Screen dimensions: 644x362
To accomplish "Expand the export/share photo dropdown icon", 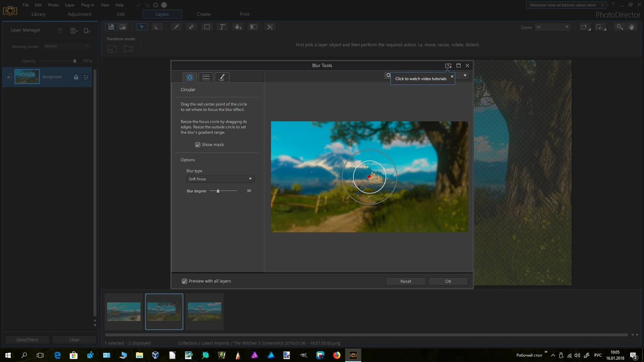I will (585, 27).
